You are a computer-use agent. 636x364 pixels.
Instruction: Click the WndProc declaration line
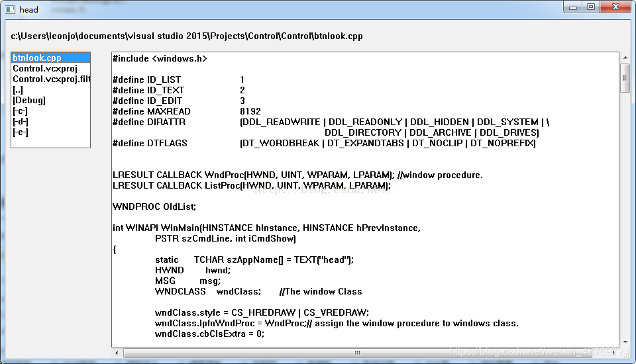pos(297,175)
